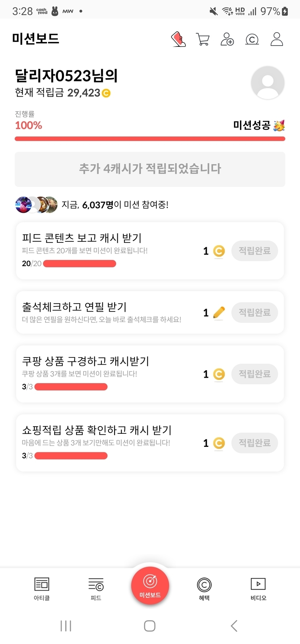Switch to the 피드 tab
300x644 pixels.
[x=96, y=589]
